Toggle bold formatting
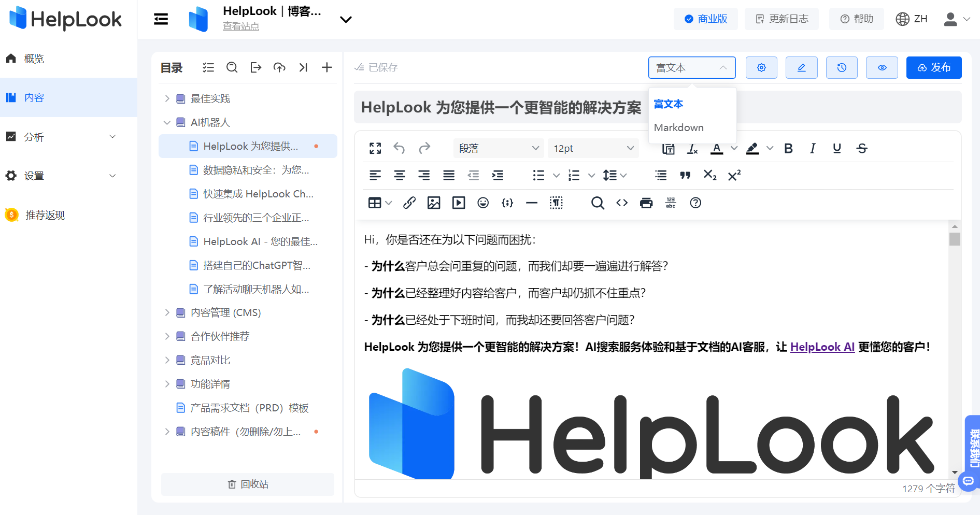The image size is (980, 515). point(788,149)
